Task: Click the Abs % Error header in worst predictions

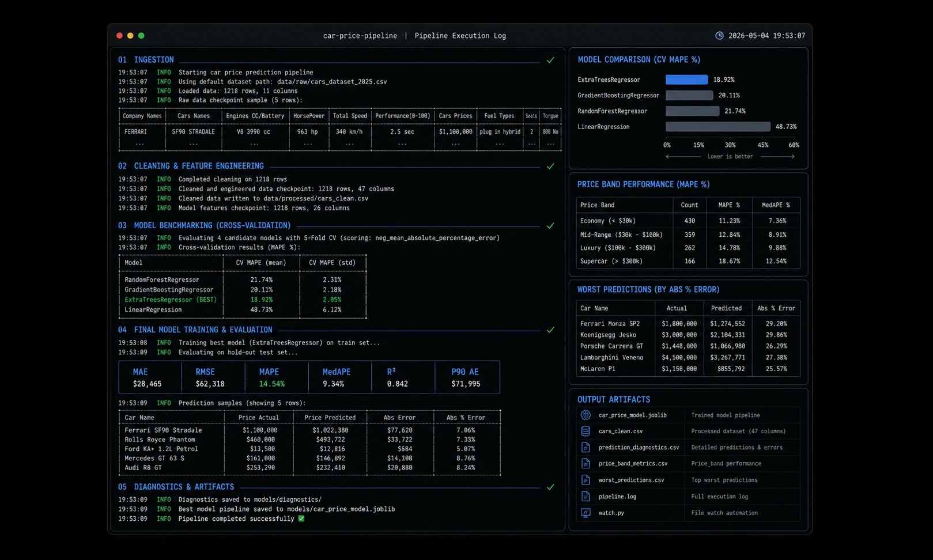Action: click(776, 308)
